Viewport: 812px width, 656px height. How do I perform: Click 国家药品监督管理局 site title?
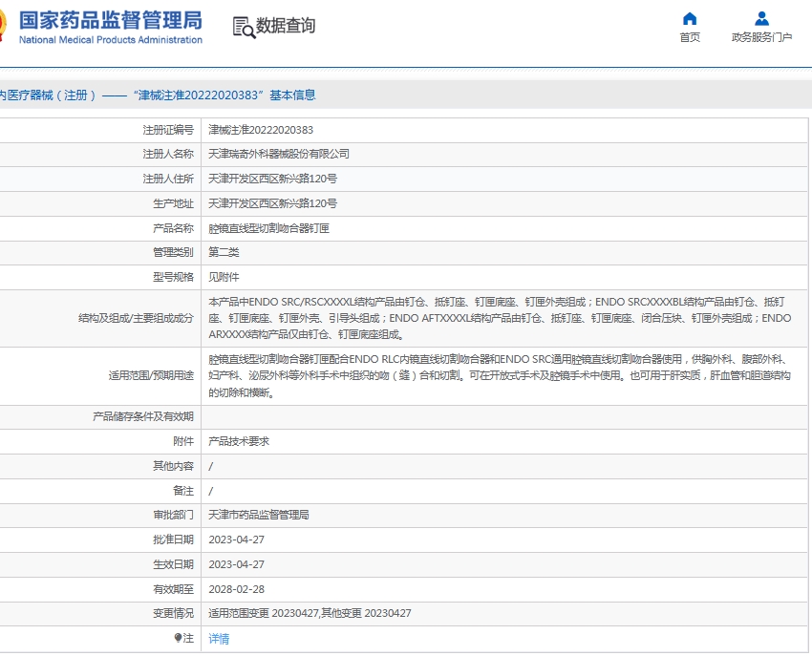tap(110, 21)
